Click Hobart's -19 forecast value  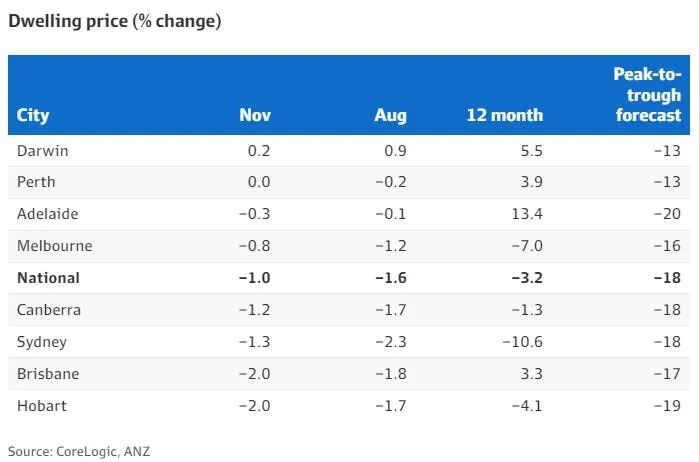tap(667, 406)
